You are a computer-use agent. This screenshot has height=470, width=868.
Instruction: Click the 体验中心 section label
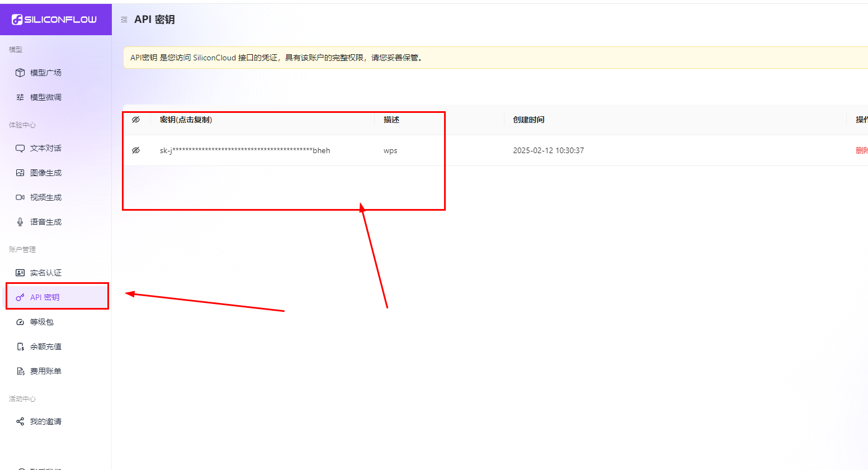22,125
